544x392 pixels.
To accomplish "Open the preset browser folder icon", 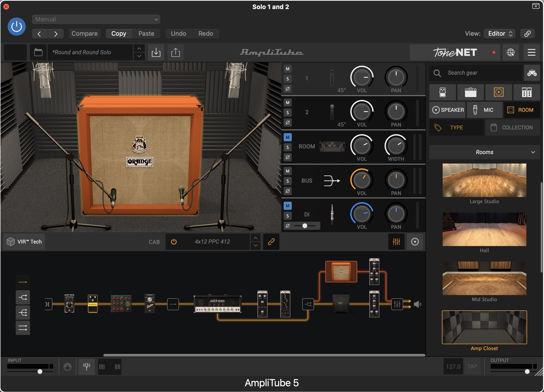I will pyautogui.click(x=38, y=52).
